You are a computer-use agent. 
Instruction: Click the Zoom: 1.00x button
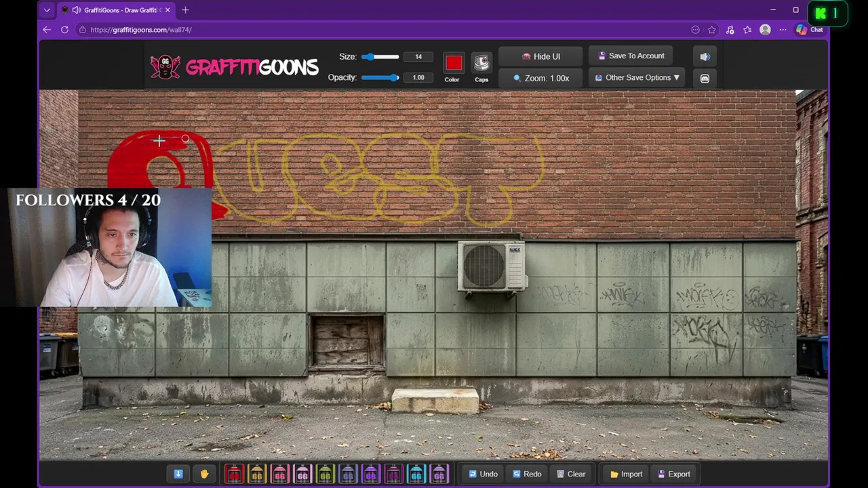pos(540,78)
